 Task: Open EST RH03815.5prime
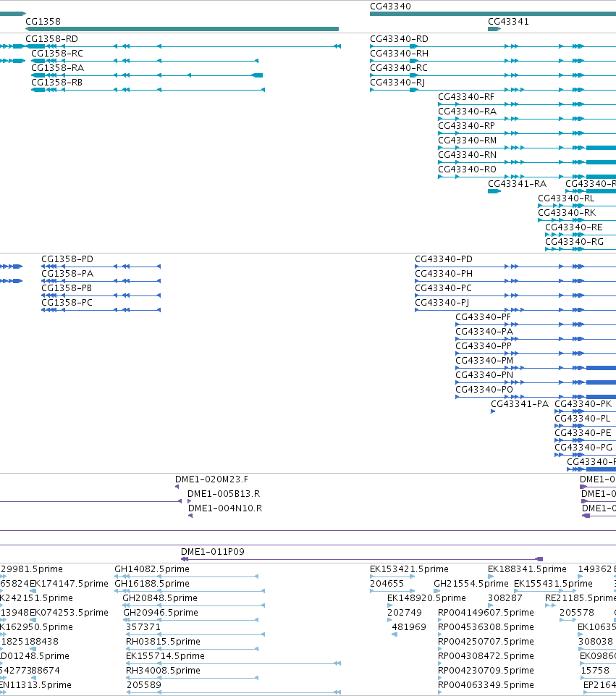(x=163, y=642)
